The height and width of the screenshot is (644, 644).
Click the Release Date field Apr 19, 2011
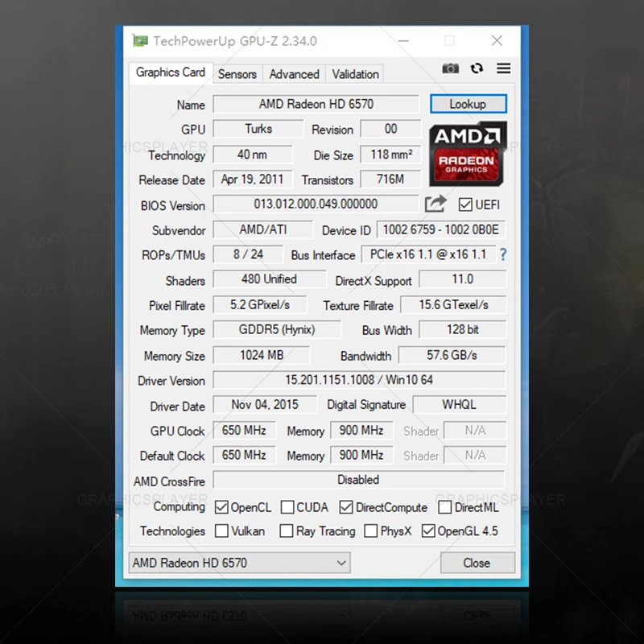253,179
